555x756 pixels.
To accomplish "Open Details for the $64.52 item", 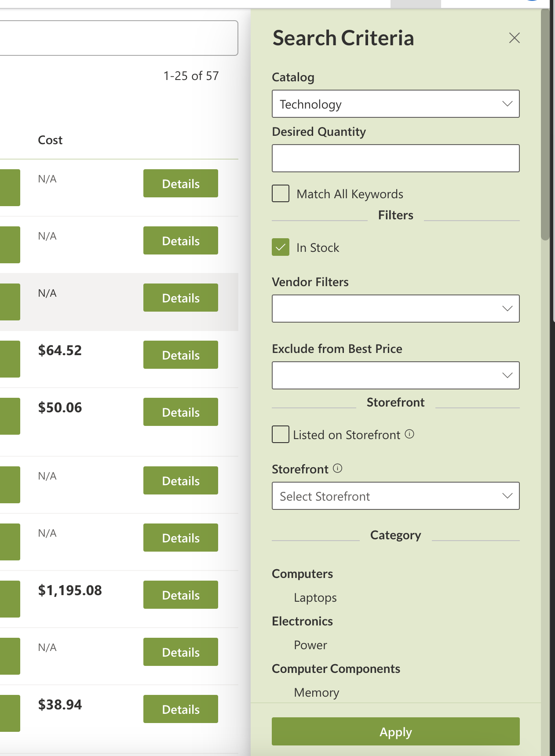I will (181, 355).
